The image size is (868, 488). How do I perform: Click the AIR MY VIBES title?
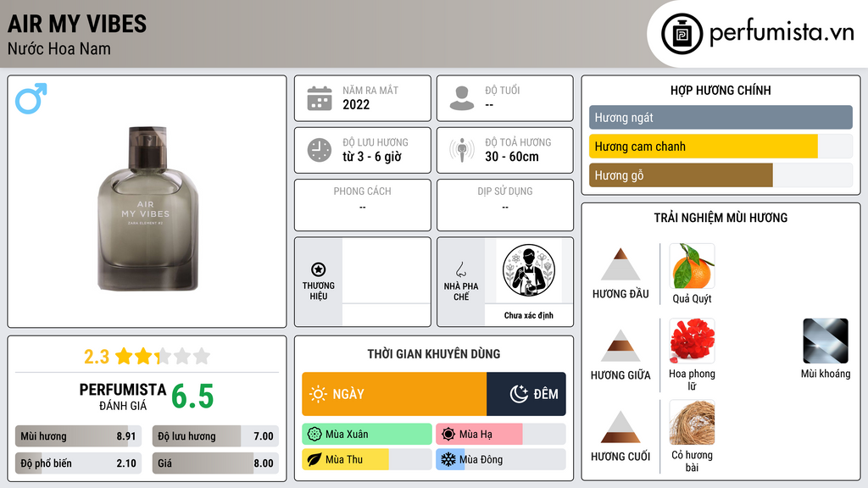77,24
